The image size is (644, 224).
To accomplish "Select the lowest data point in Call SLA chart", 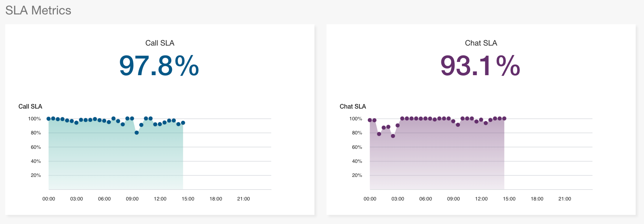I will (137, 133).
